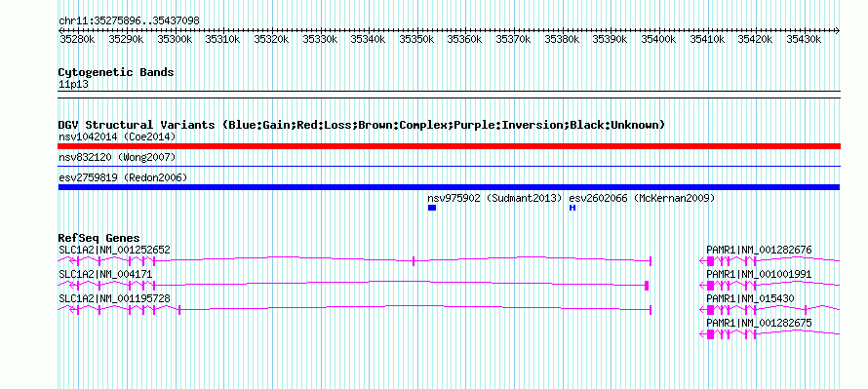This screenshot has height=389, width=868.
Task: Click the first large exon of PAMR1 NM_001282675
Action: (710, 334)
